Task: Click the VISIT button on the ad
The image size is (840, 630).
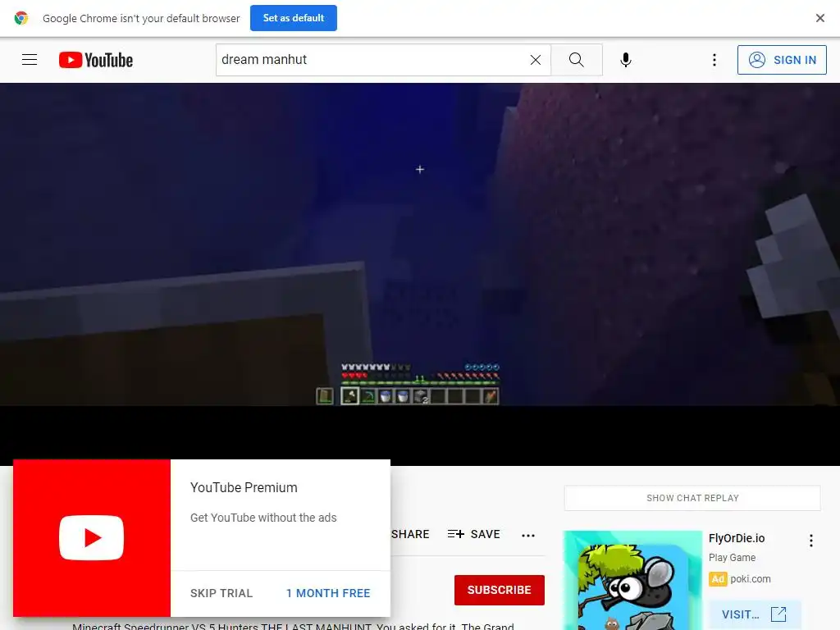Action: 755,614
